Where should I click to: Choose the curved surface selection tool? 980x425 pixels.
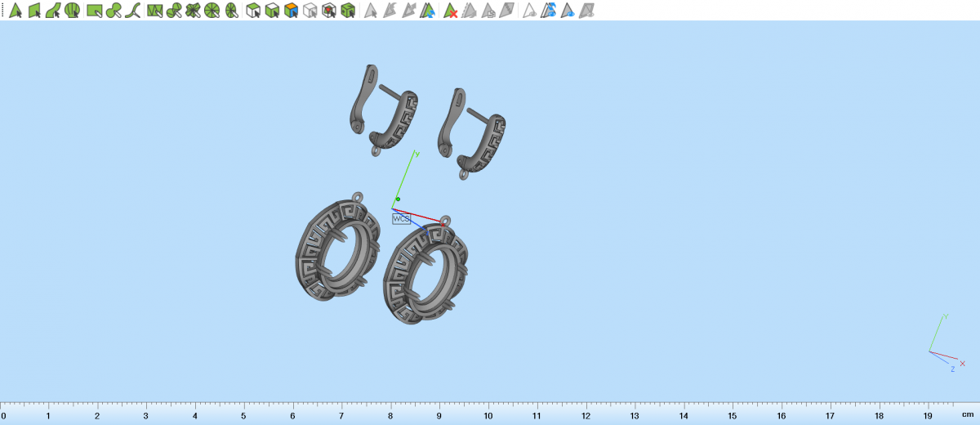click(53, 11)
